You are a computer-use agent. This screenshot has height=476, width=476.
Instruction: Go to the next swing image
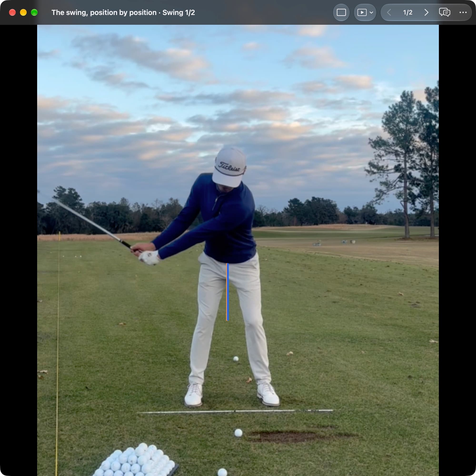426,12
